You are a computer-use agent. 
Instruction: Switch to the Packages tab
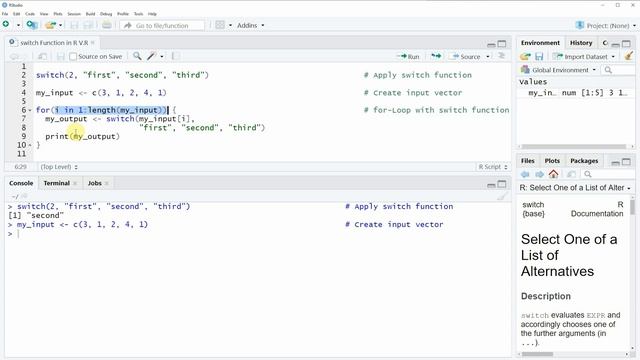coord(584,161)
